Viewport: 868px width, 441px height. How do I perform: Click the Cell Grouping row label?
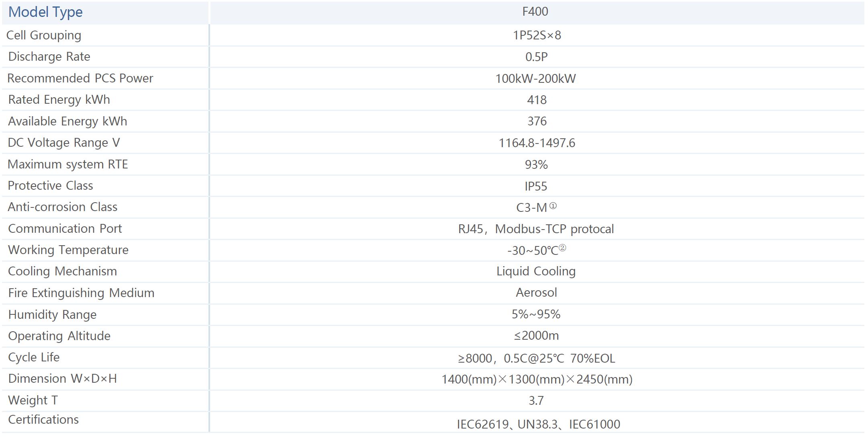(44, 35)
